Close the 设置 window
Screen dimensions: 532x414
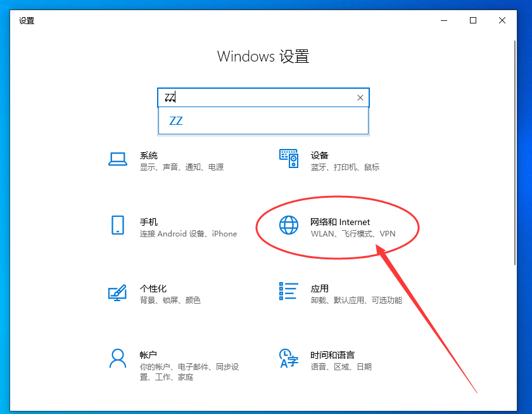(x=502, y=21)
